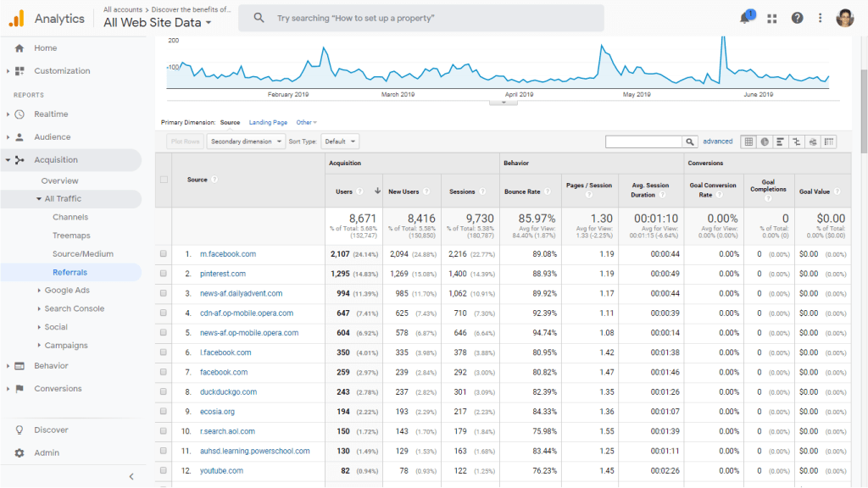
Task: Click the page vertical scrollbar
Action: click(864, 112)
